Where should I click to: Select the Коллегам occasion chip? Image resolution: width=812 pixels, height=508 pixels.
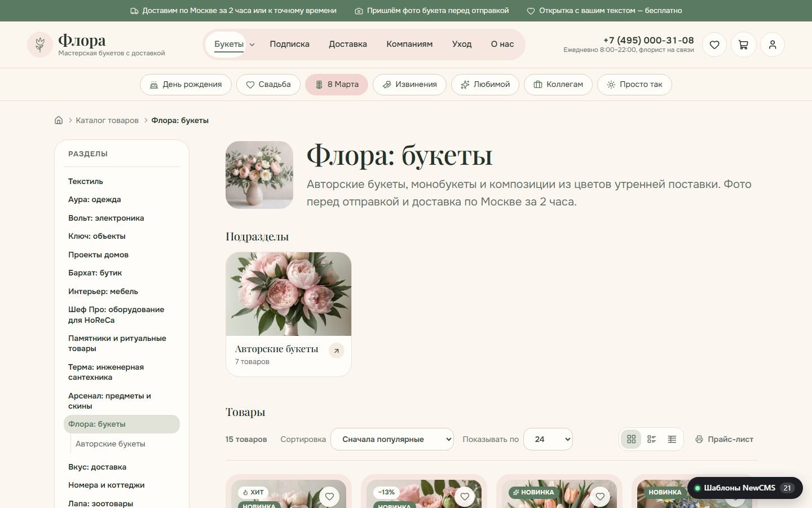tap(558, 85)
